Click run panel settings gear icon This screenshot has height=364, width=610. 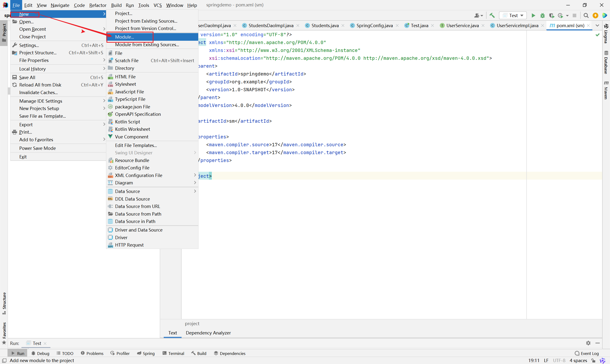pyautogui.click(x=588, y=343)
